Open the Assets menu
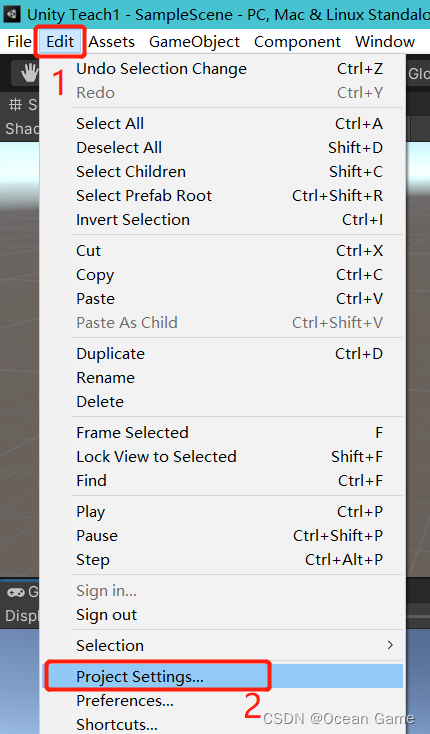The image size is (430, 734). coord(111,42)
